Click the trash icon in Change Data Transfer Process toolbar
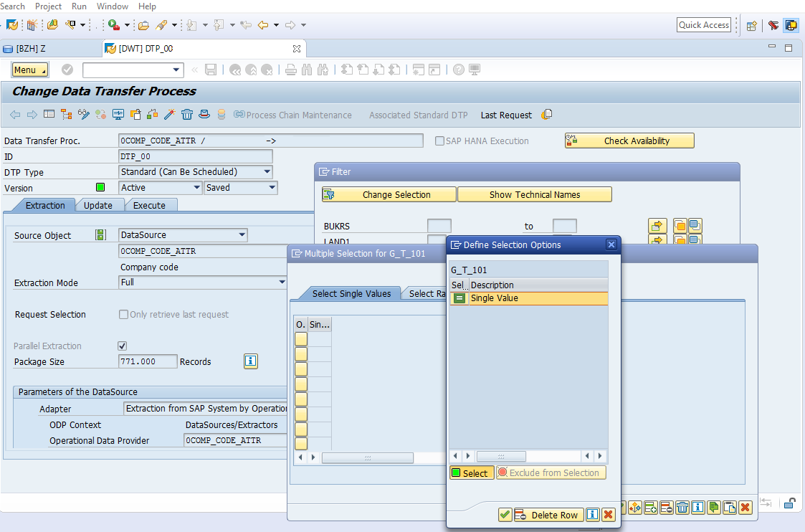805x532 pixels. (187, 115)
